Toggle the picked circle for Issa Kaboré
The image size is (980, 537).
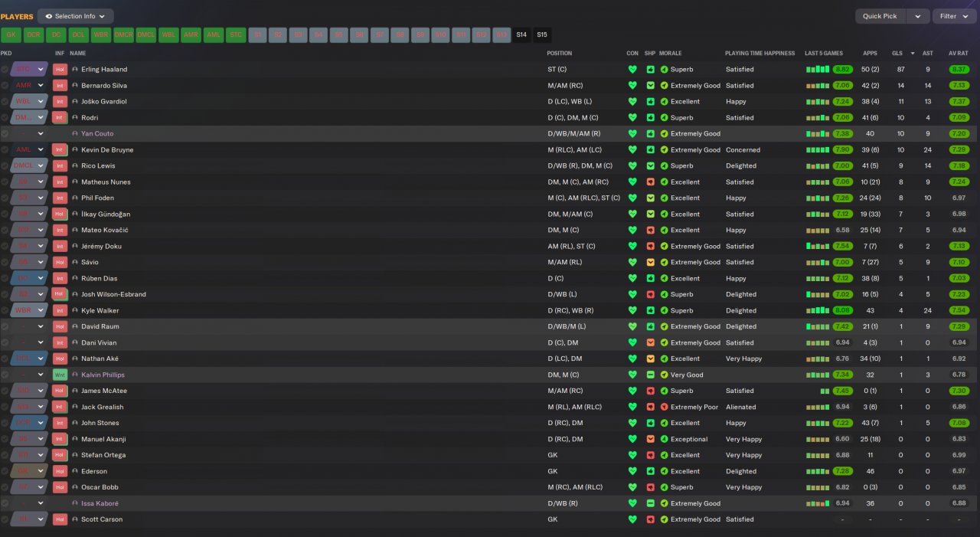(x=5, y=503)
